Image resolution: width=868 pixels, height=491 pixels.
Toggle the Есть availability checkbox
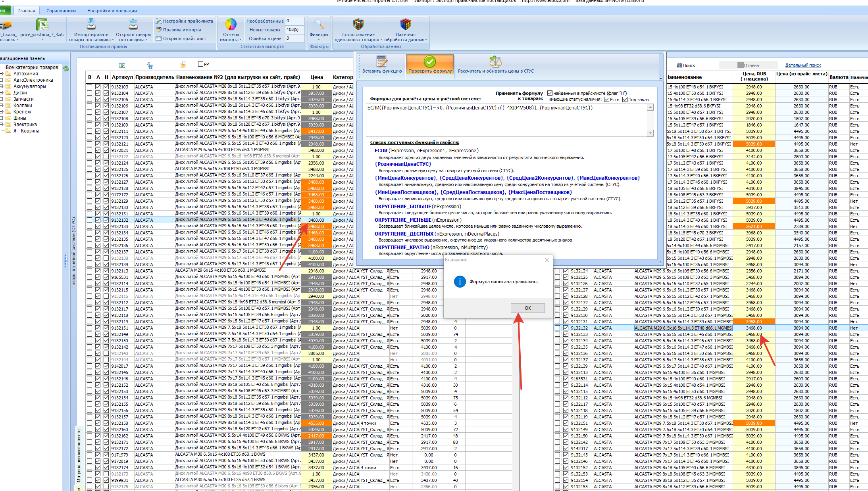tap(606, 100)
